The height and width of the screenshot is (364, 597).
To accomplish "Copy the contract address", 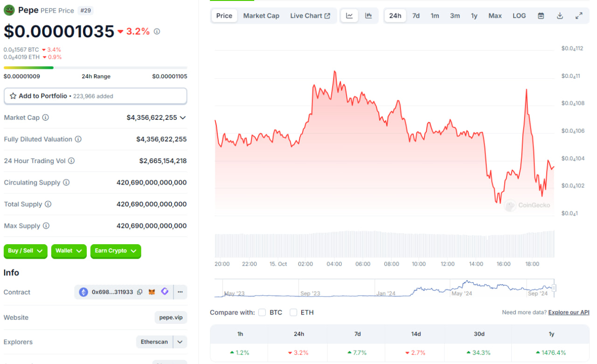I will [x=140, y=292].
